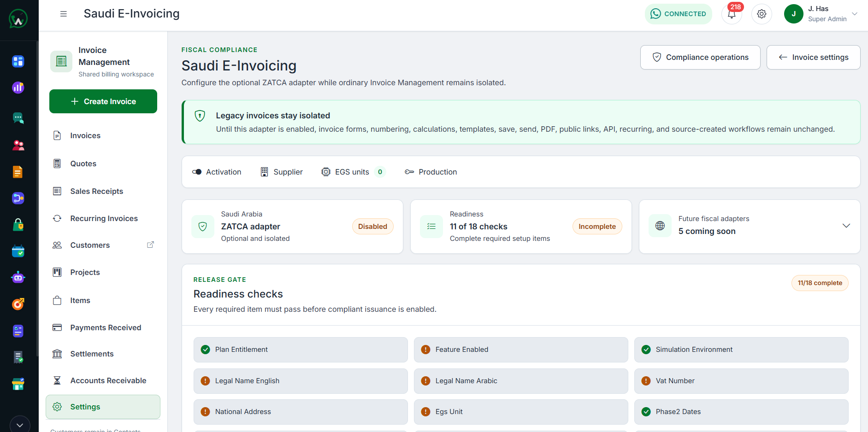Open the orange target icon in left rail

(x=18, y=304)
